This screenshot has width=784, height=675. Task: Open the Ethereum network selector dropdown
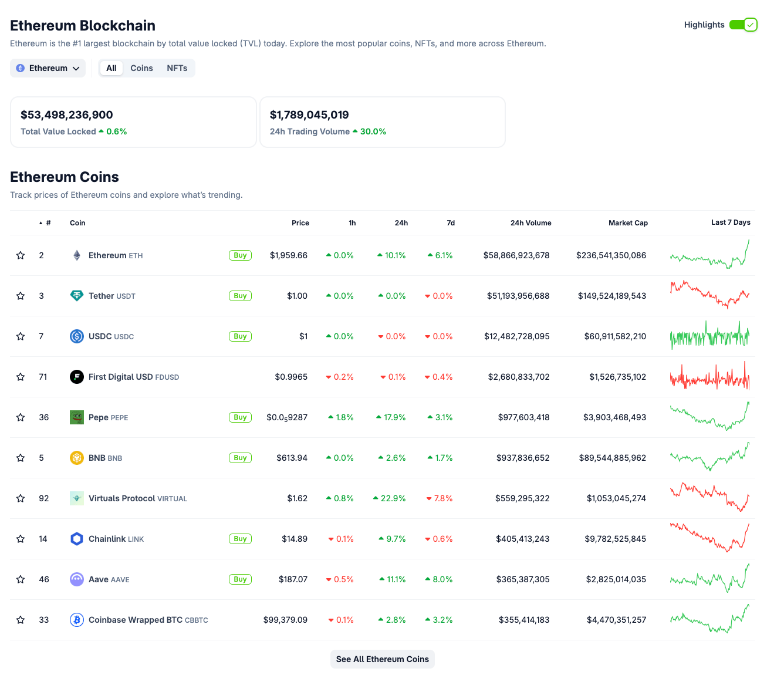point(48,68)
